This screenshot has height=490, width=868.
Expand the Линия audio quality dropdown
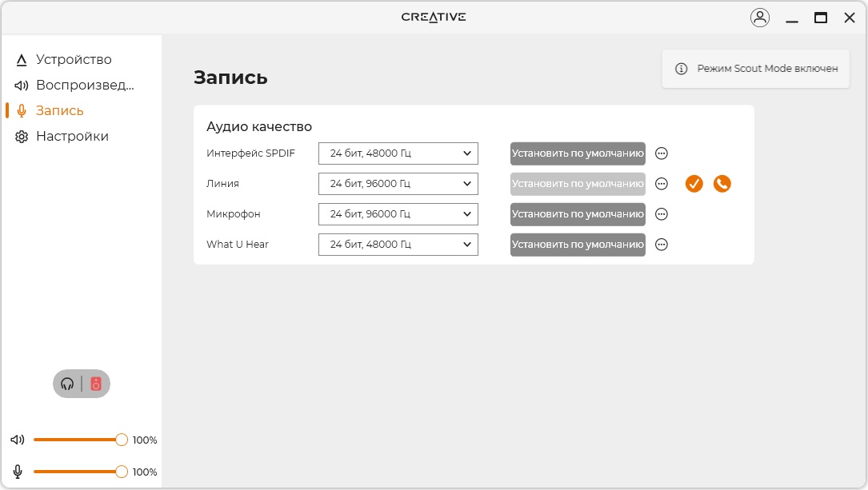(x=398, y=184)
